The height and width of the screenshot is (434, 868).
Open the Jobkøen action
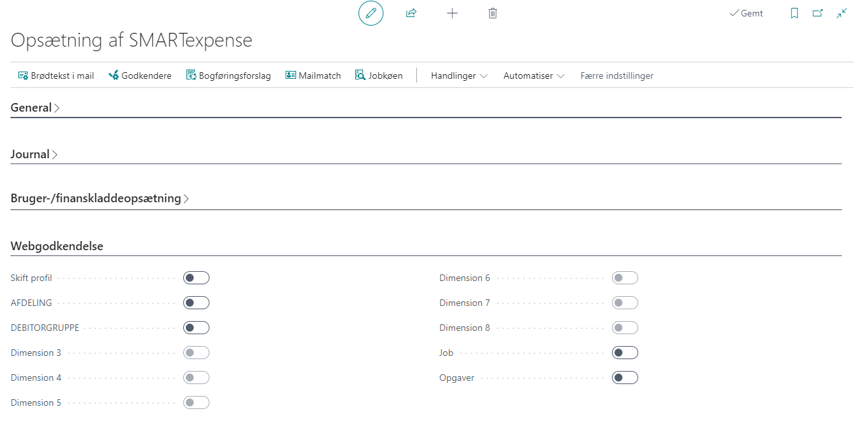click(379, 76)
